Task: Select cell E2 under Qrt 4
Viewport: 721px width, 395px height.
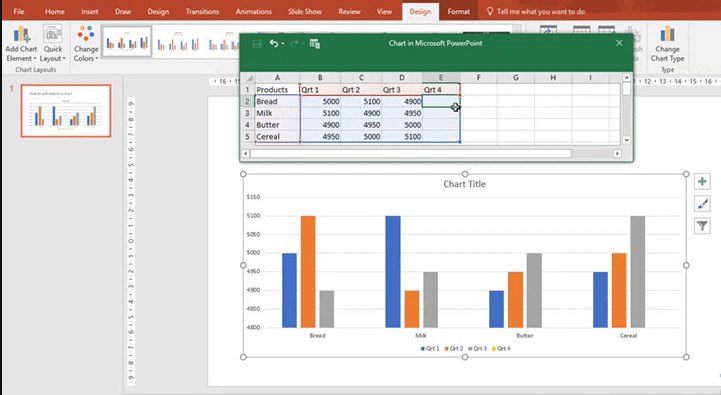Action: pyautogui.click(x=441, y=101)
